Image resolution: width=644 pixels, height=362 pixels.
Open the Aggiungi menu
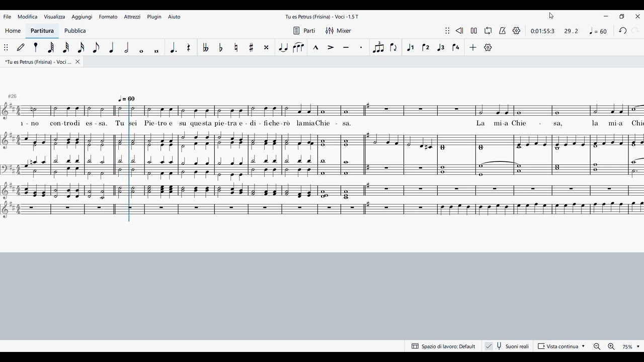coord(82,17)
